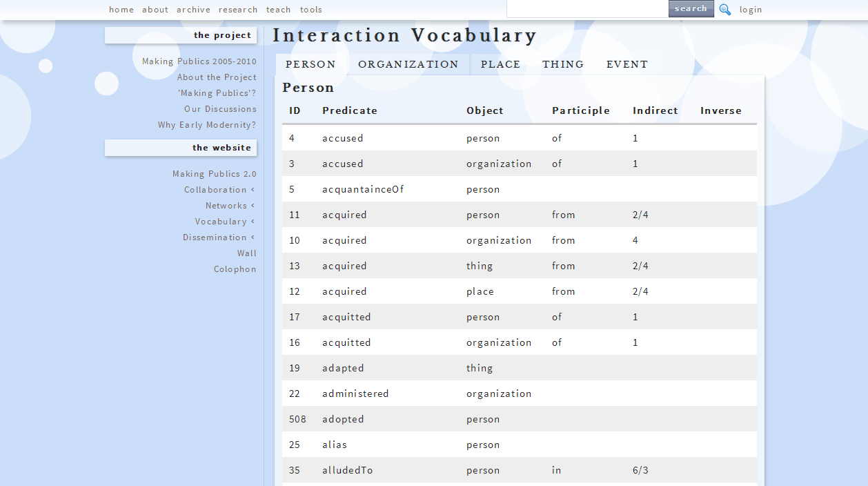
Task: Open the Wall sidebar link
Action: pos(247,253)
